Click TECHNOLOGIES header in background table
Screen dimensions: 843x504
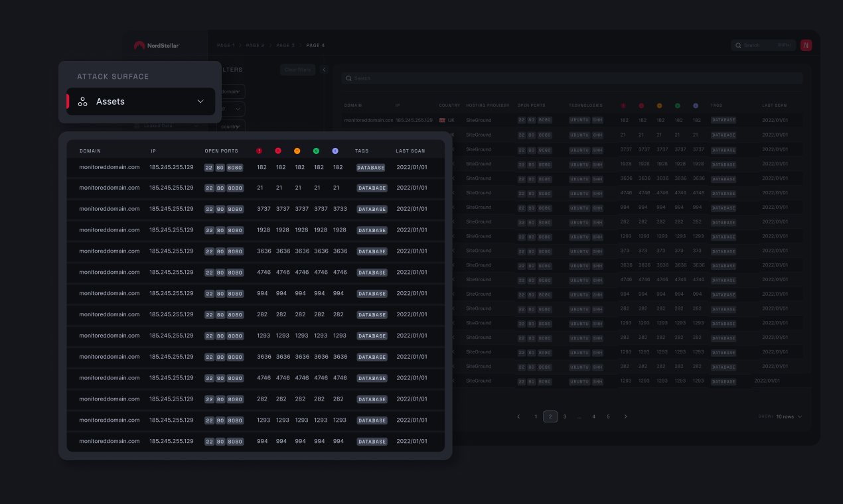pyautogui.click(x=585, y=105)
